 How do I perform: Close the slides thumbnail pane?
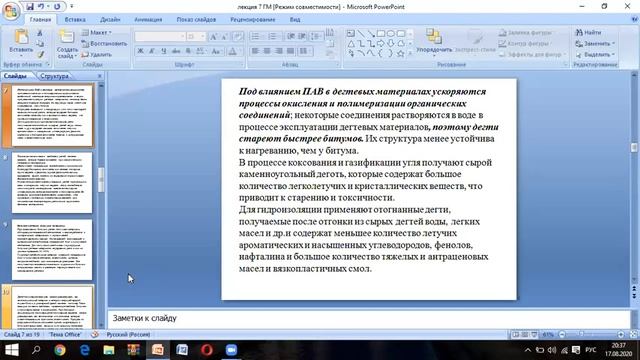tap(100, 76)
